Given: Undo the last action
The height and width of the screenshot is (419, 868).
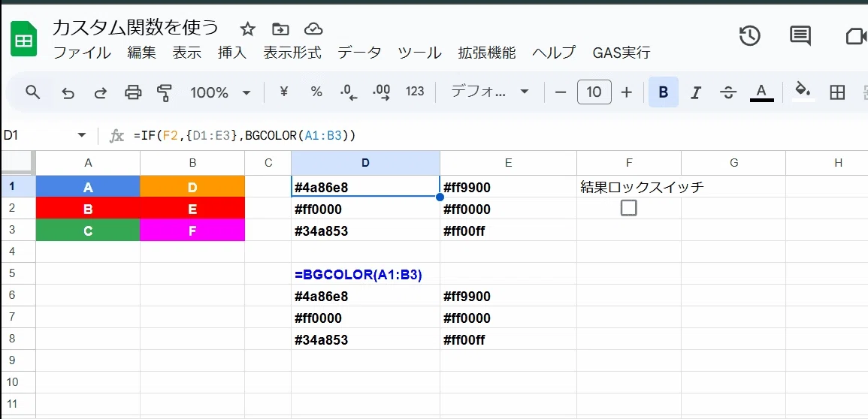Looking at the screenshot, I should tap(68, 92).
